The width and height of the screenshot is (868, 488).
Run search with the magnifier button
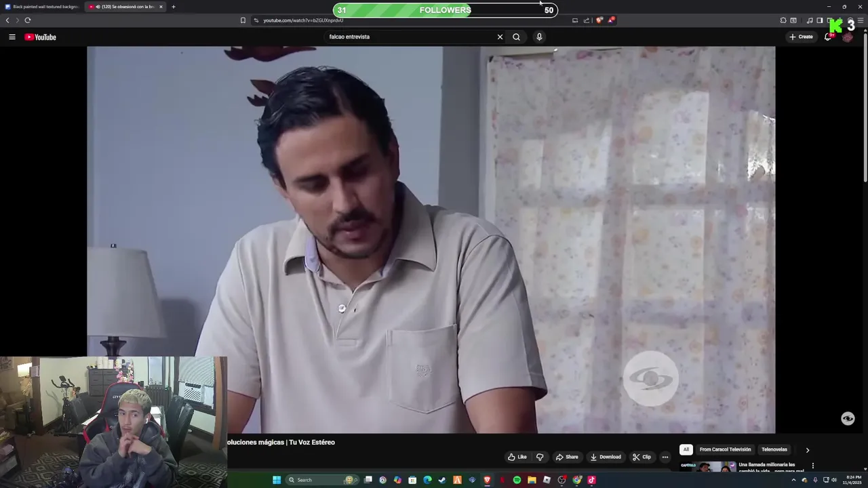tap(516, 37)
